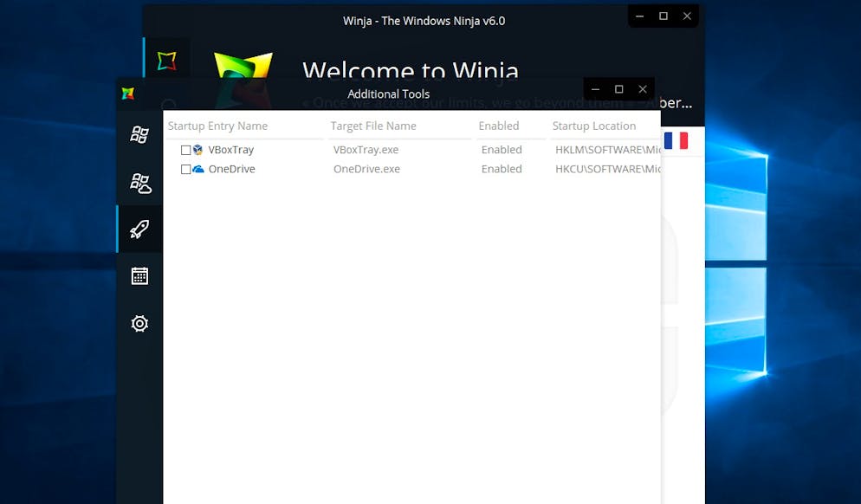The height and width of the screenshot is (504, 861).
Task: Sort by Enabled column header
Action: [499, 126]
